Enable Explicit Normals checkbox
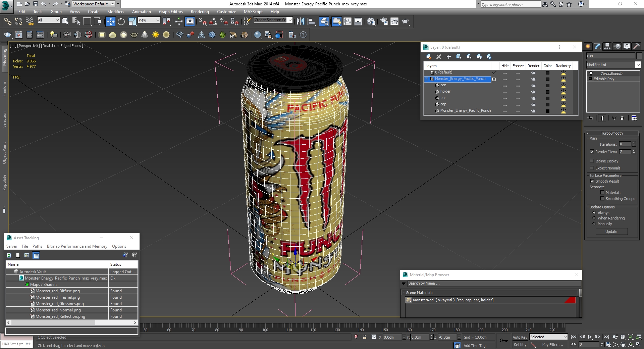The image size is (644, 349). coord(592,168)
